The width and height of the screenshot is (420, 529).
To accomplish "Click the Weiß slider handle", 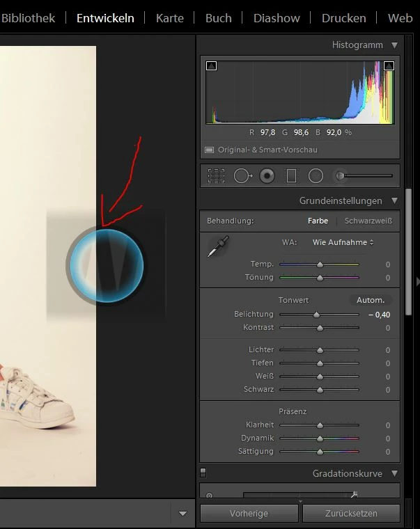I will point(320,377).
